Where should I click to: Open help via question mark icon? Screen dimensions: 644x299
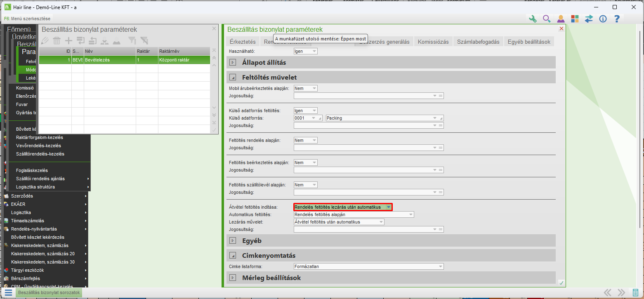(x=617, y=19)
